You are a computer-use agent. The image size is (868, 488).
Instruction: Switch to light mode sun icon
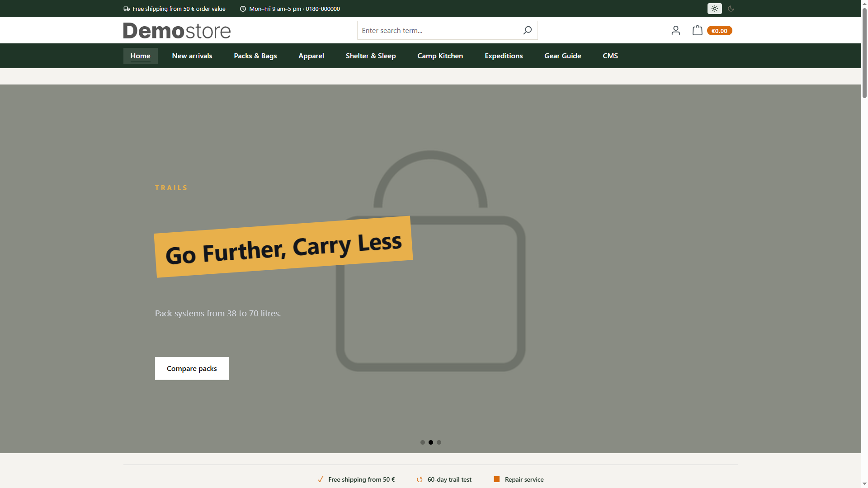click(x=714, y=9)
